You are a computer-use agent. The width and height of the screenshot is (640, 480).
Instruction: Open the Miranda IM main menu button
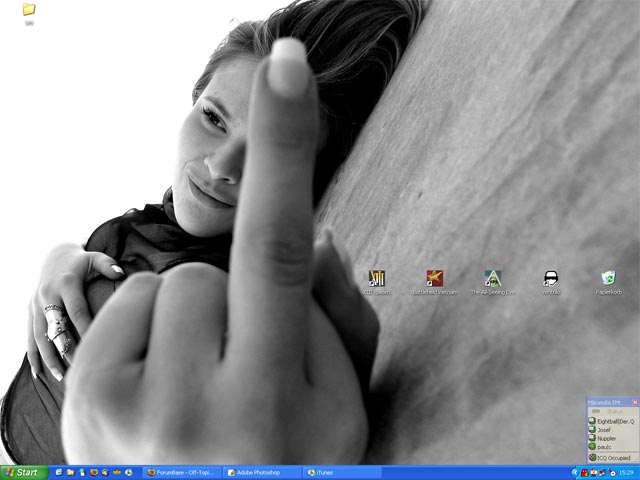pos(596,411)
